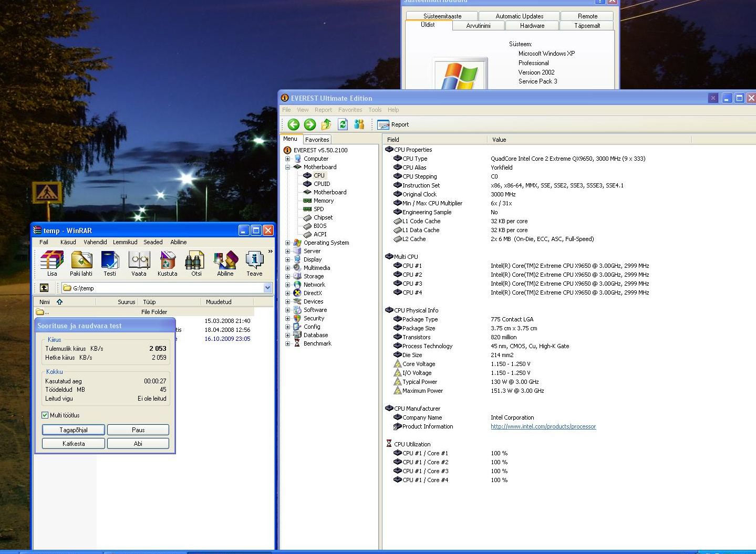Image resolution: width=756 pixels, height=554 pixels.
Task: Sort WinRAR list by Muudetud column
Action: point(227,302)
